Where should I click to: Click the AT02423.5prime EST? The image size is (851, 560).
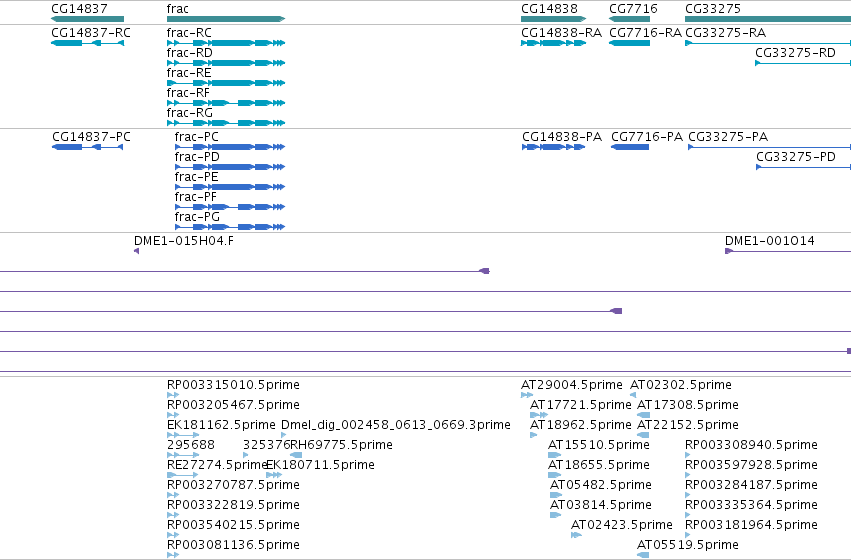[576, 536]
